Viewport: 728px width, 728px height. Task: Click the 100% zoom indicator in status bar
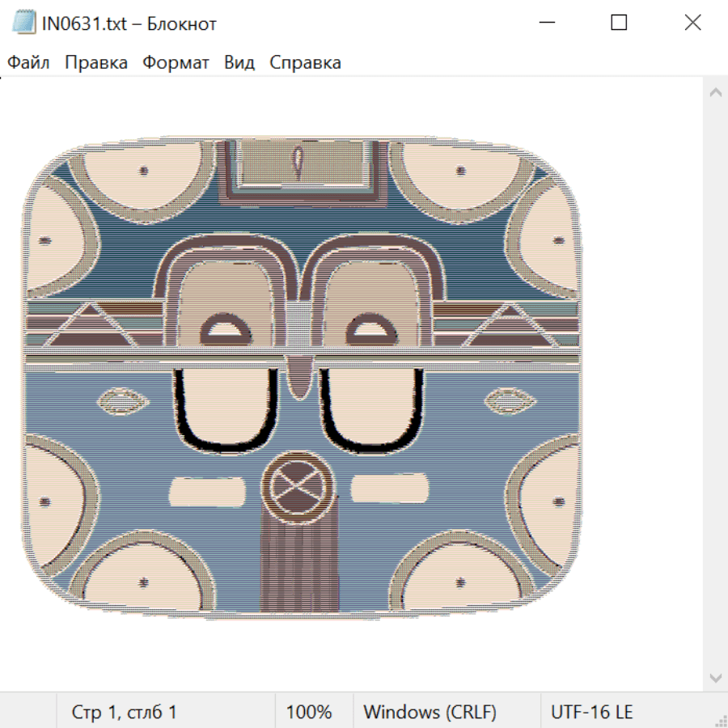click(x=309, y=713)
